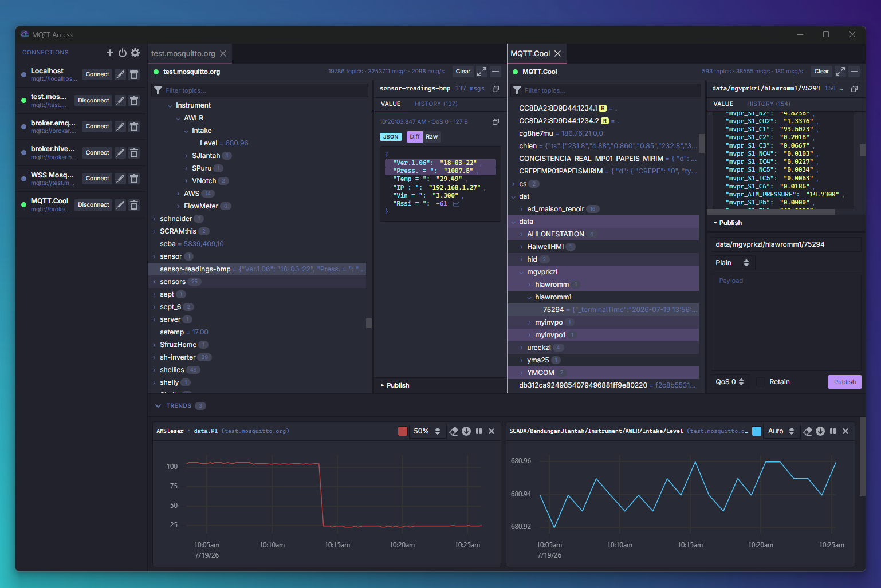This screenshot has height=588, width=881.
Task: Click the Rssi trend chart icon
Action: pos(456,204)
